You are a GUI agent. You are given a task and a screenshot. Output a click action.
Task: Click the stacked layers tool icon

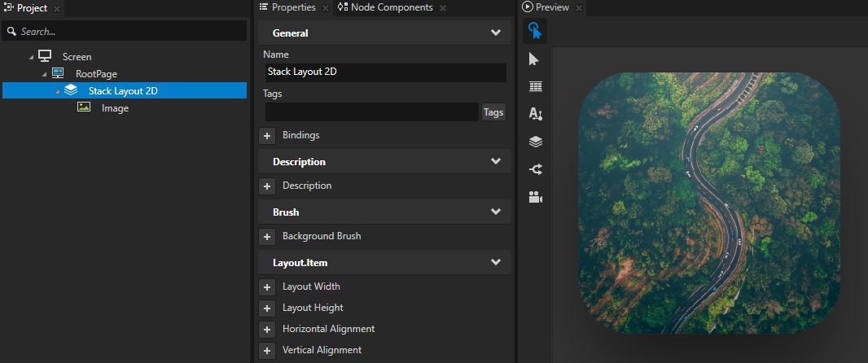click(x=535, y=142)
